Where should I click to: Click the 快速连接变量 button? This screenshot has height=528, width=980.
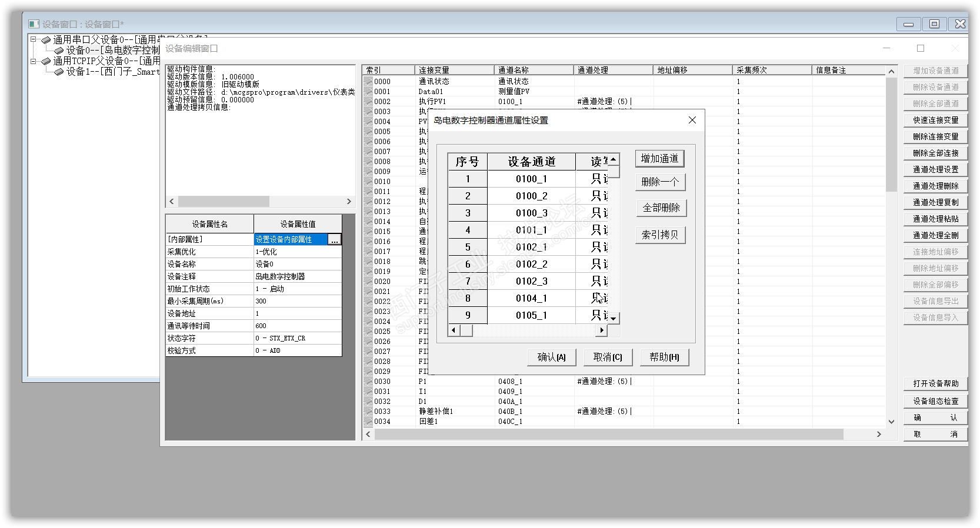(935, 120)
